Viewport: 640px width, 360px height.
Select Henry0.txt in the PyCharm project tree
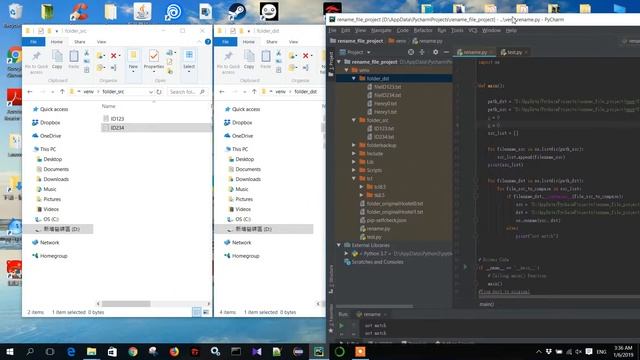[385, 103]
